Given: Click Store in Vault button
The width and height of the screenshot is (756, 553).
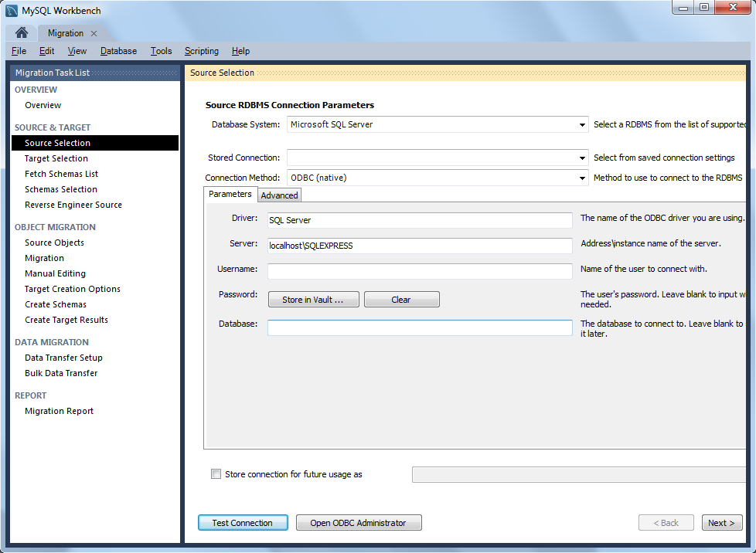Looking at the screenshot, I should [x=313, y=299].
